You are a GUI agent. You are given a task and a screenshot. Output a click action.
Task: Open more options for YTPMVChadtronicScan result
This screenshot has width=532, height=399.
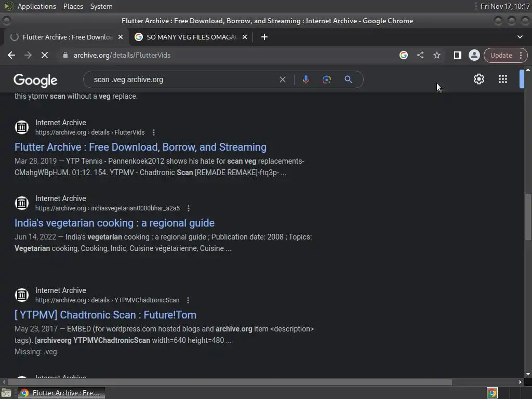[x=188, y=300]
